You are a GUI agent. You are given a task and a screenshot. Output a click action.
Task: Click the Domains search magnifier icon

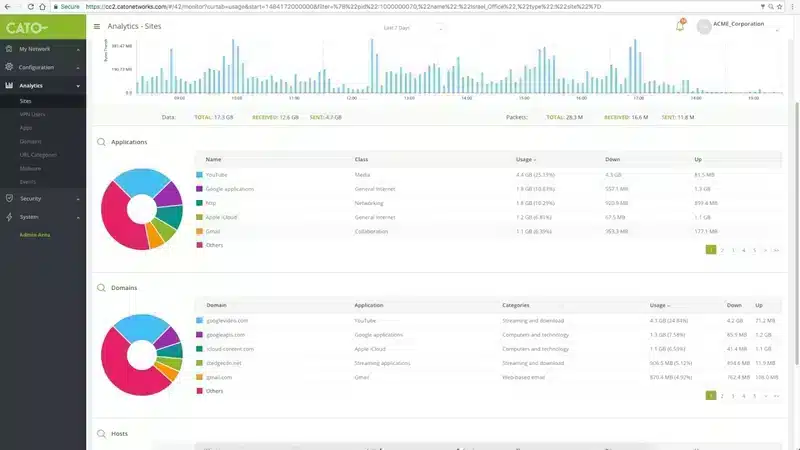pyautogui.click(x=101, y=288)
